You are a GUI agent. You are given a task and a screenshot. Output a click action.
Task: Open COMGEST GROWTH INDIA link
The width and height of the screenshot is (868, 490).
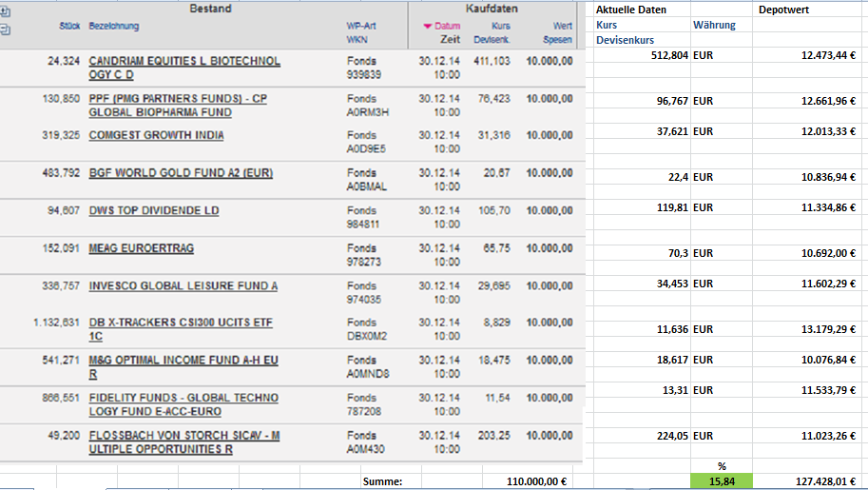156,135
